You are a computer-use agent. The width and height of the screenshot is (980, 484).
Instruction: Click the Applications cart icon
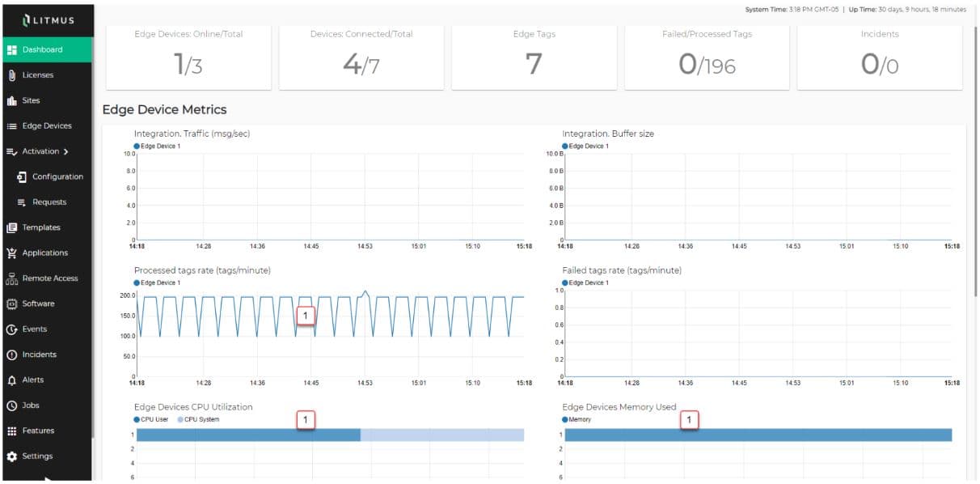[12, 253]
